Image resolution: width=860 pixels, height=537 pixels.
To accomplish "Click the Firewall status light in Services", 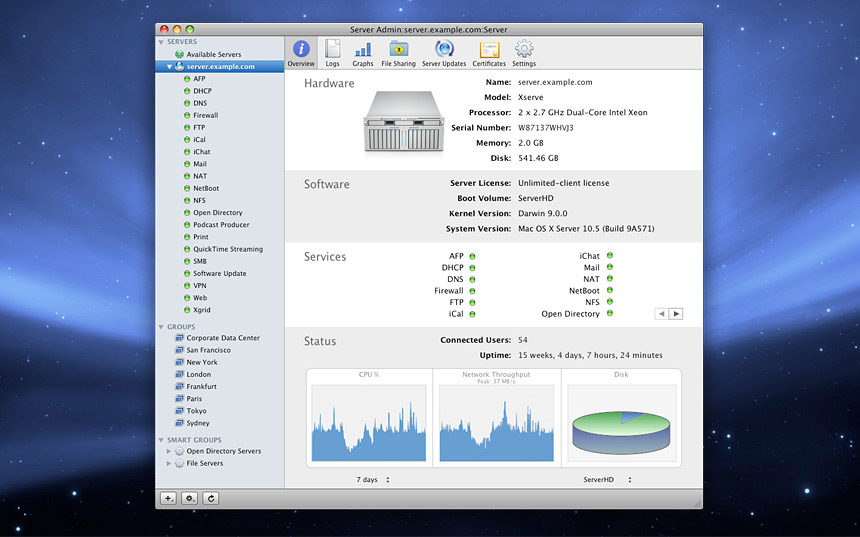I will [x=472, y=291].
